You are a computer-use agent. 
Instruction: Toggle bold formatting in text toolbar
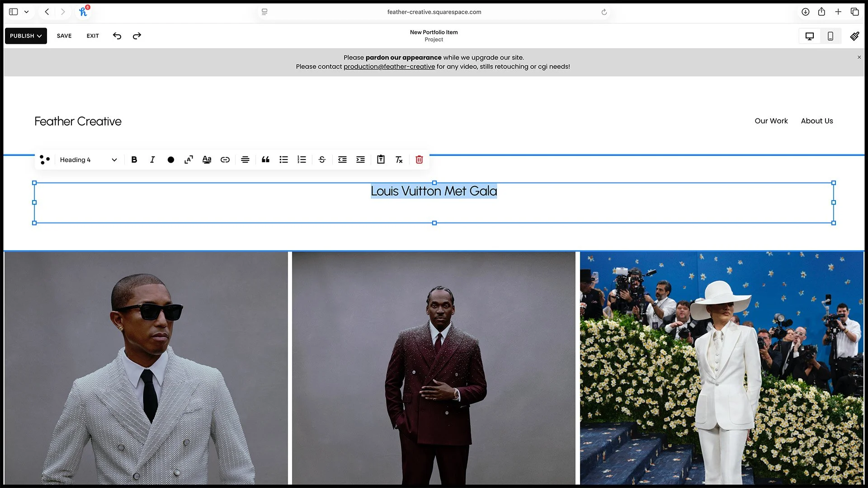[x=134, y=160]
